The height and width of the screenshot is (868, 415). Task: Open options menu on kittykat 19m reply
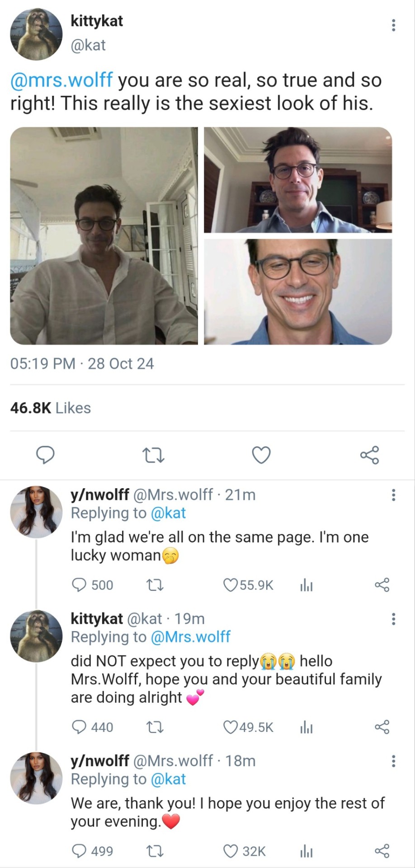(x=393, y=619)
